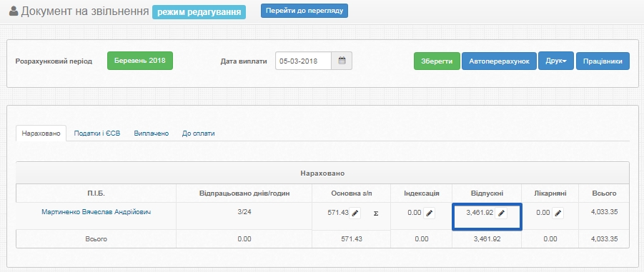Open the До сплати tab
The width and height of the screenshot is (644, 272).
199,134
